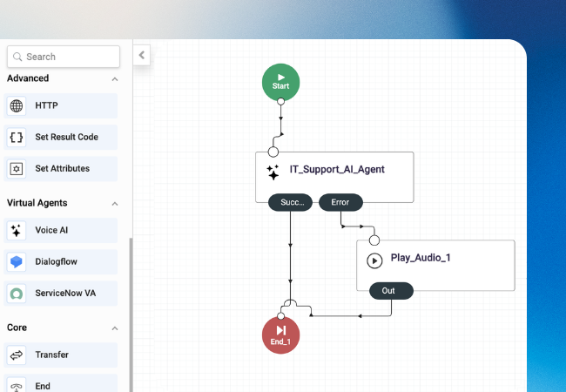Screen dimensions: 566x392
Task: Click the Error output port
Action: [340, 202]
